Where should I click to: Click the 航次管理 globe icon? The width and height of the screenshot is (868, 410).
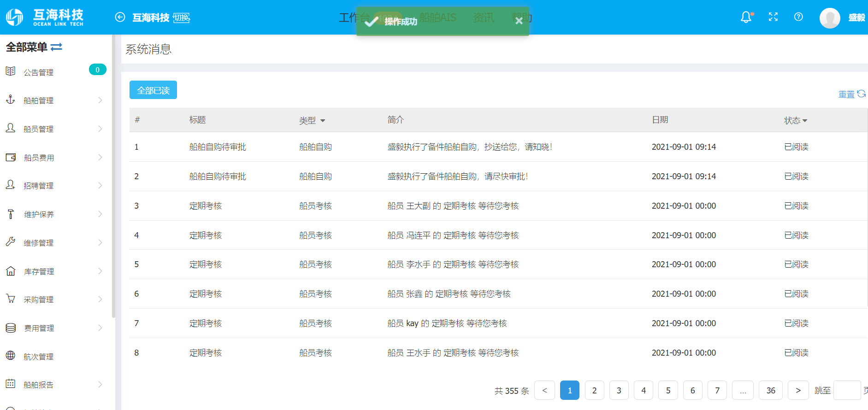(x=11, y=356)
